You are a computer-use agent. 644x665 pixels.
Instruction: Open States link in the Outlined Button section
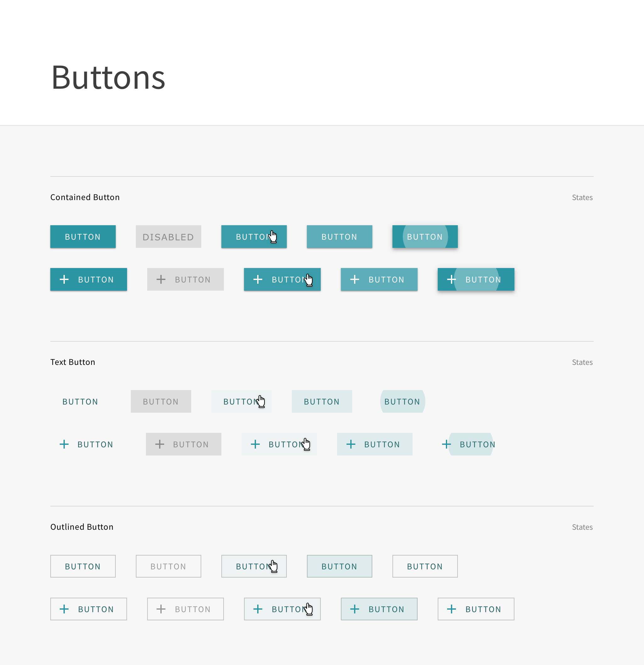(582, 527)
